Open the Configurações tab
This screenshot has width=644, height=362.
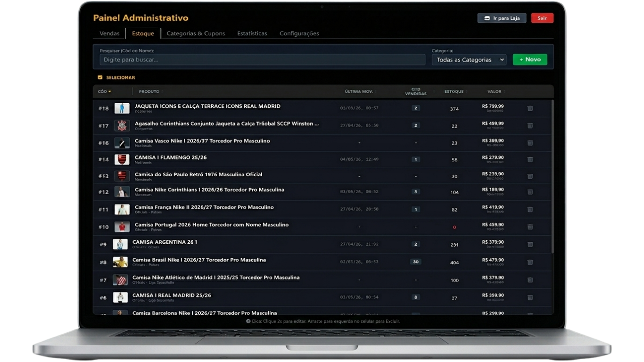299,33
